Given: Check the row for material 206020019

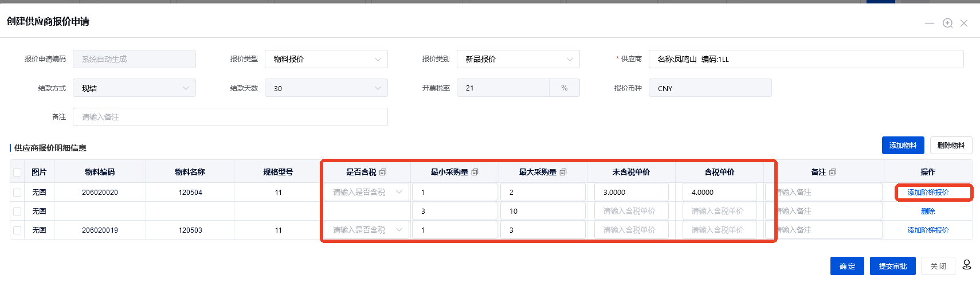Looking at the screenshot, I should point(17,230).
